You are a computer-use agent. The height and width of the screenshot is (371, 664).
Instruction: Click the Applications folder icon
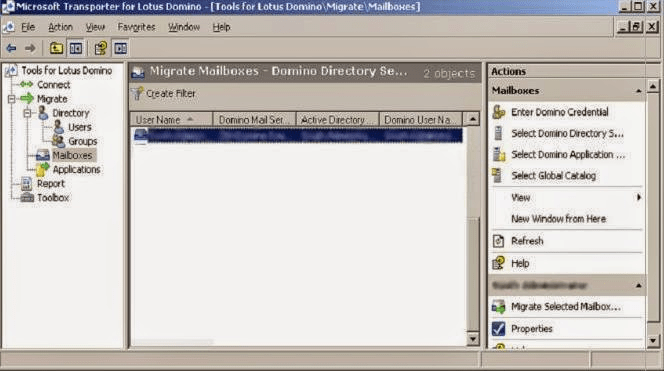[42, 169]
